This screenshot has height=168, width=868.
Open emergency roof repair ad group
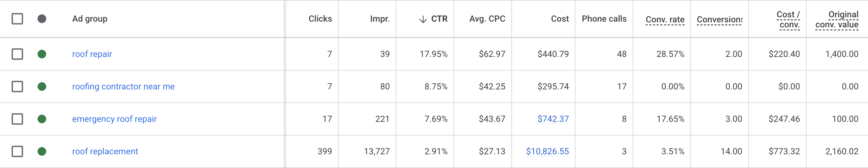114,119
